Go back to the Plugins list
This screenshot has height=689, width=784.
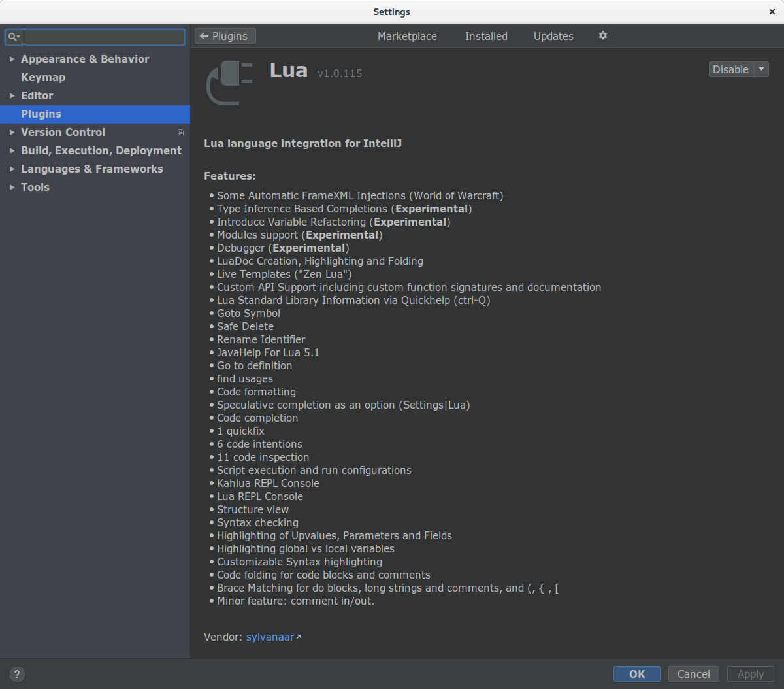point(225,36)
